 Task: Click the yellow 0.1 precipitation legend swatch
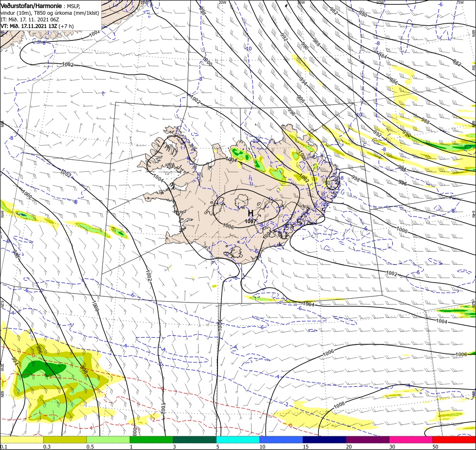[x=21, y=440]
